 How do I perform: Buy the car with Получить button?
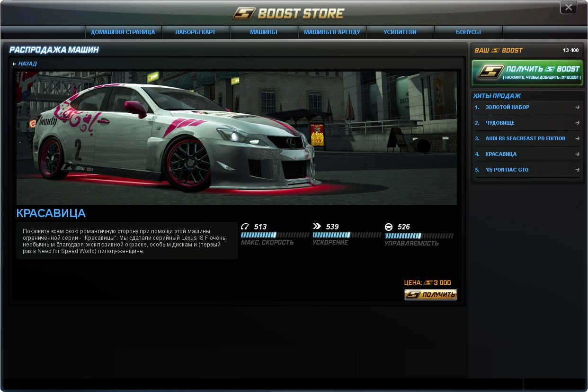[x=431, y=295]
